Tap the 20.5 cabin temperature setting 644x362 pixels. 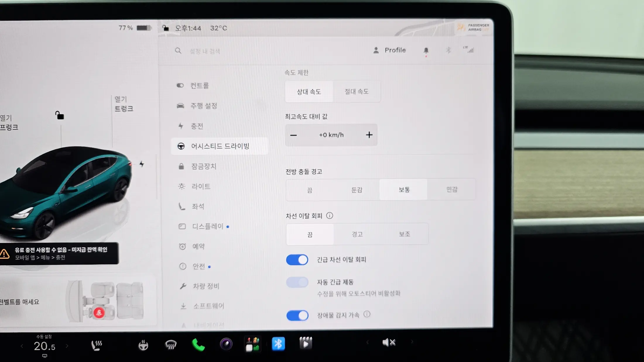pos(44,346)
